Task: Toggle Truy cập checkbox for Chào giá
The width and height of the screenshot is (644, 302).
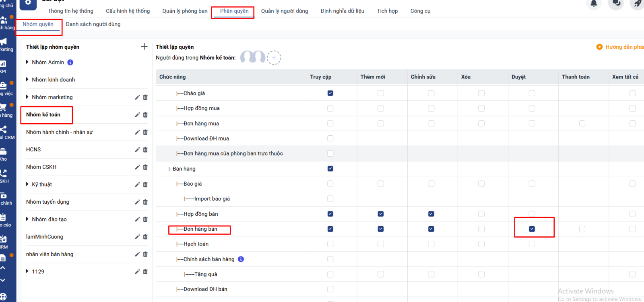Action: (330, 93)
